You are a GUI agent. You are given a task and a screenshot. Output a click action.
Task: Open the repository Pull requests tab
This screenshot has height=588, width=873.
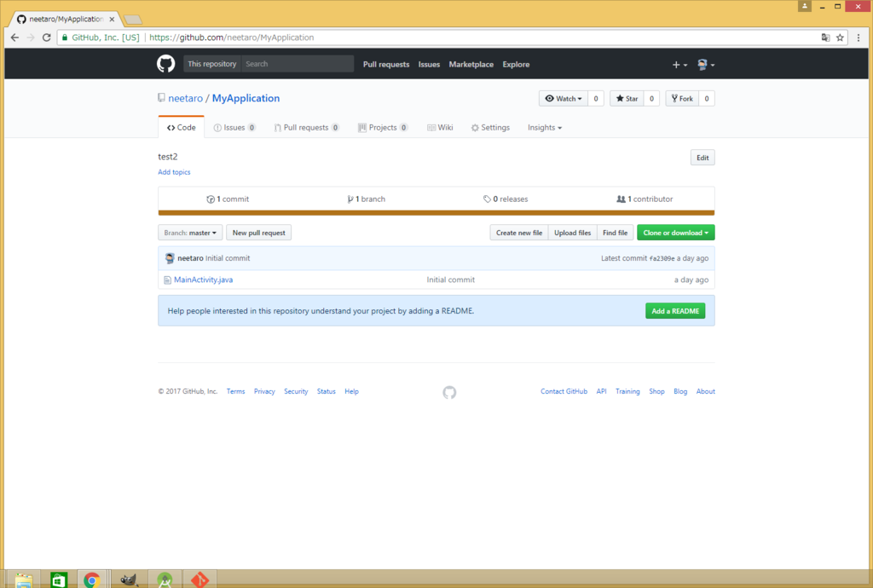pyautogui.click(x=306, y=127)
